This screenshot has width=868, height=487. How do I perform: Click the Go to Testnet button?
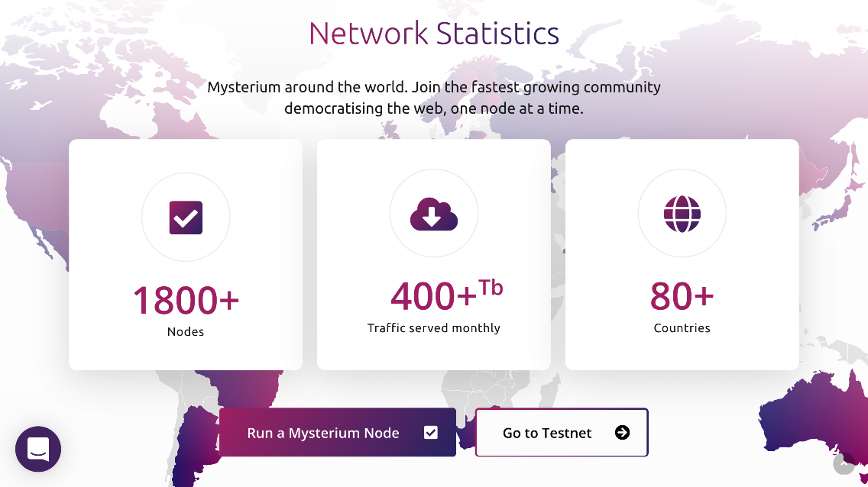562,432
